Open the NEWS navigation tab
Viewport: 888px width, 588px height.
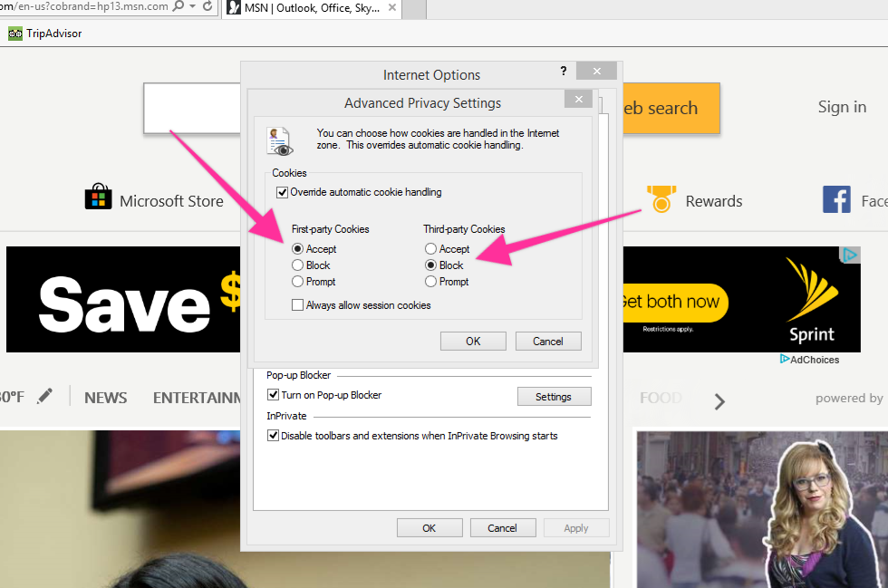point(105,398)
